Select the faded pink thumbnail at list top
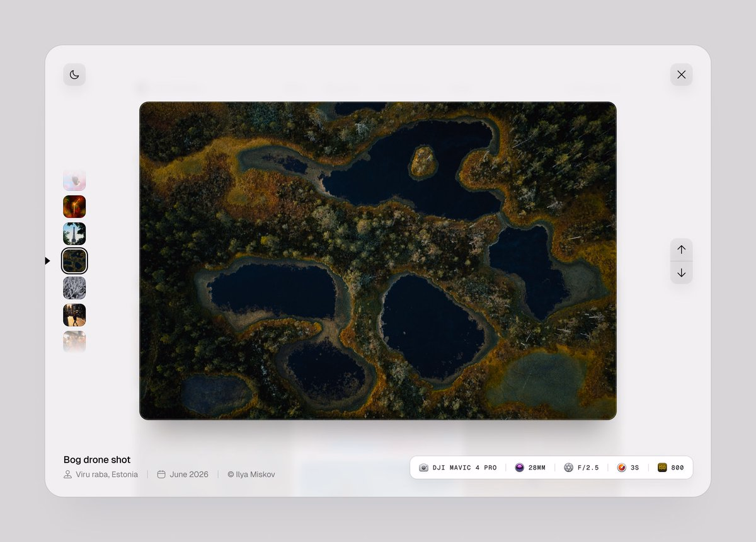Screen dimensions: 756x542 coord(74,180)
